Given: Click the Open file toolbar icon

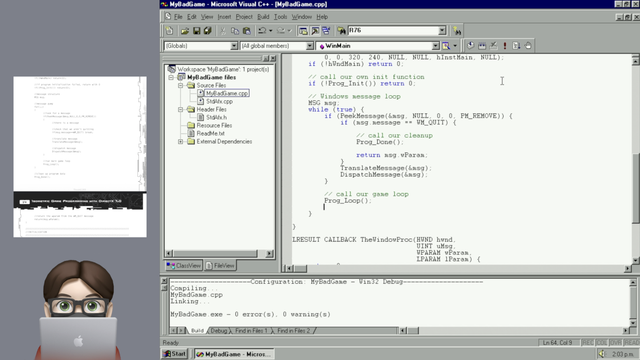Looking at the screenshot, I should tap(185, 31).
